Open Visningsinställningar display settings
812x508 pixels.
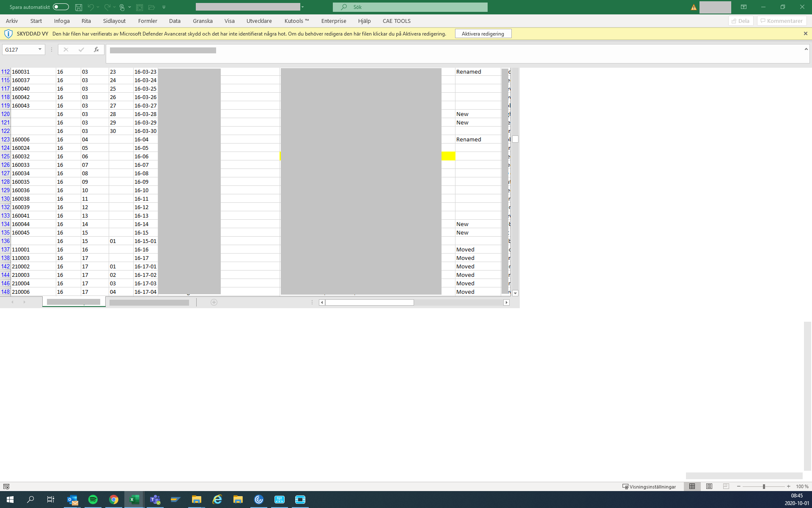pos(649,486)
